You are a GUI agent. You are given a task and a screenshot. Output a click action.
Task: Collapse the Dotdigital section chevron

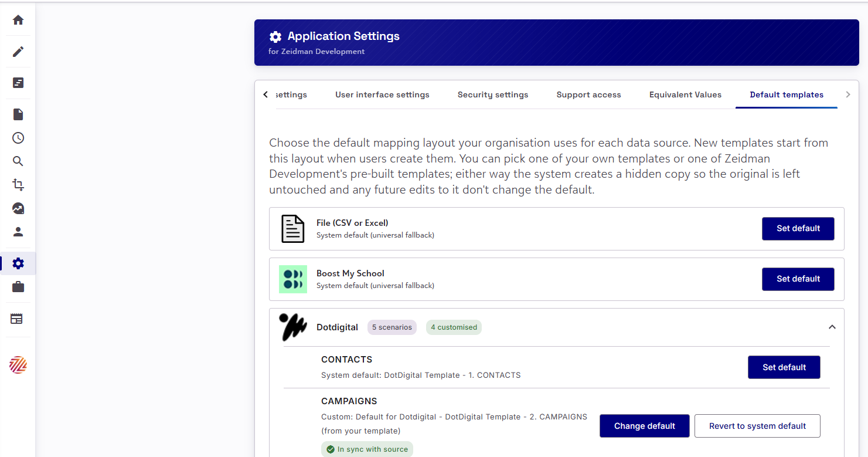(x=832, y=327)
